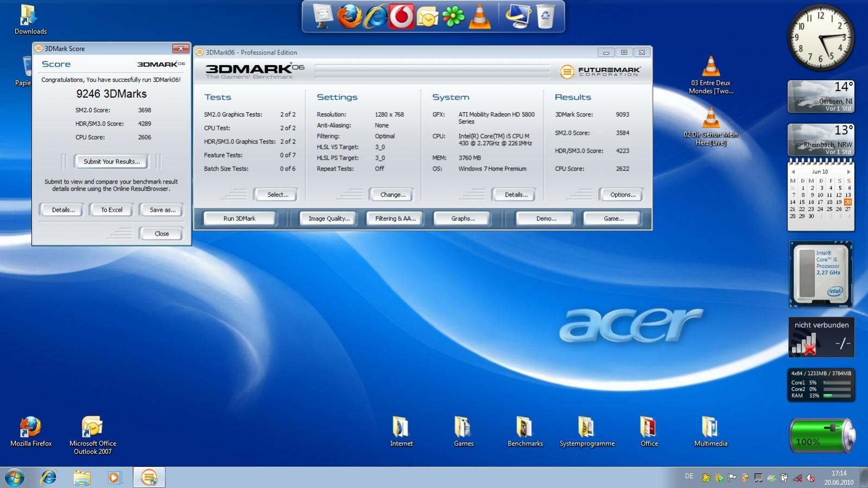
Task: Click the 100% battery gadget
Action: pos(822,435)
